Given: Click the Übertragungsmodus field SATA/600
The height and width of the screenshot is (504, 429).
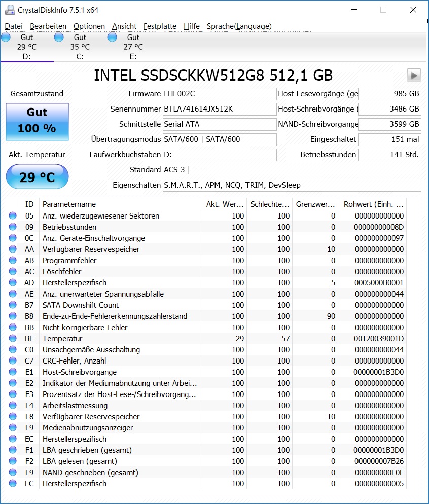Looking at the screenshot, I should (220, 139).
